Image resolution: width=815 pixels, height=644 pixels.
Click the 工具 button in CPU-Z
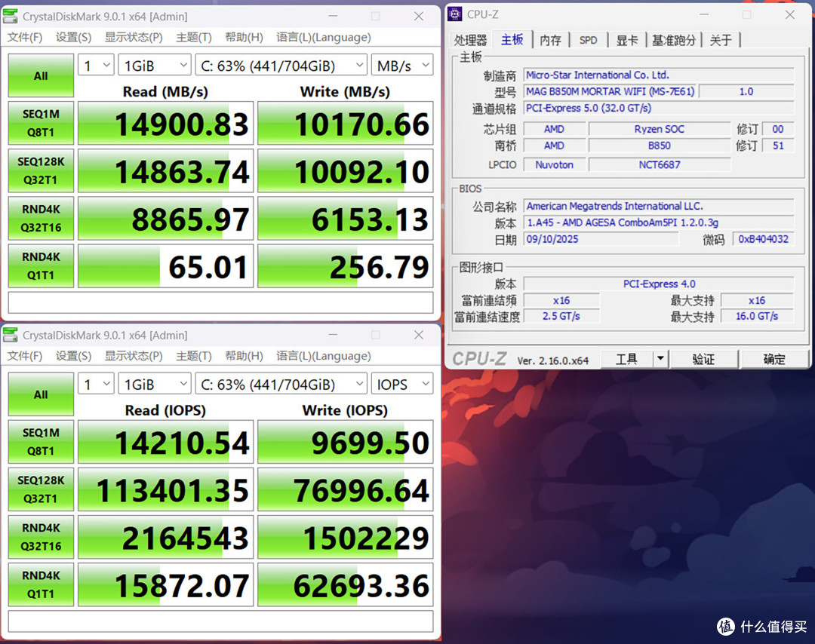click(x=626, y=358)
